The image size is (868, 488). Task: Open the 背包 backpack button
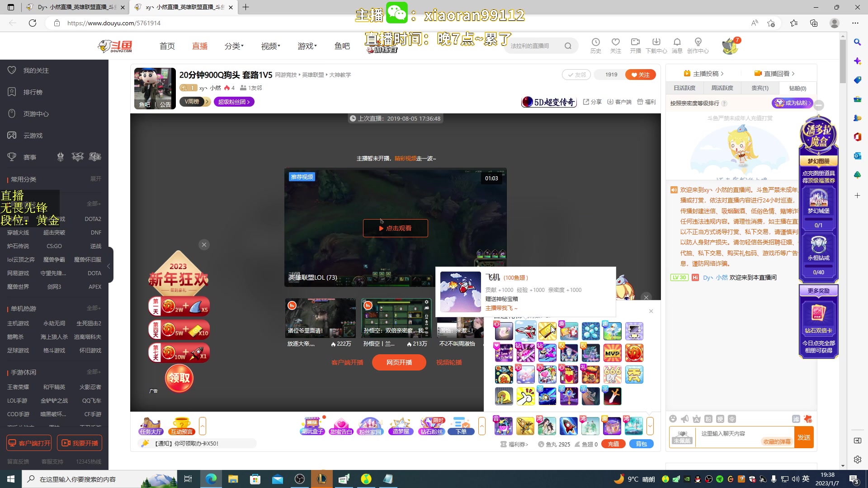[642, 444]
